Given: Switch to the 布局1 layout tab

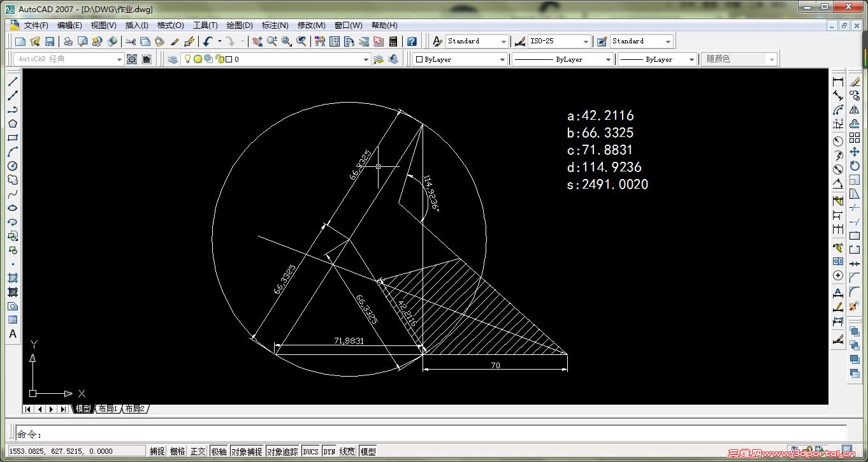Looking at the screenshot, I should [108, 409].
